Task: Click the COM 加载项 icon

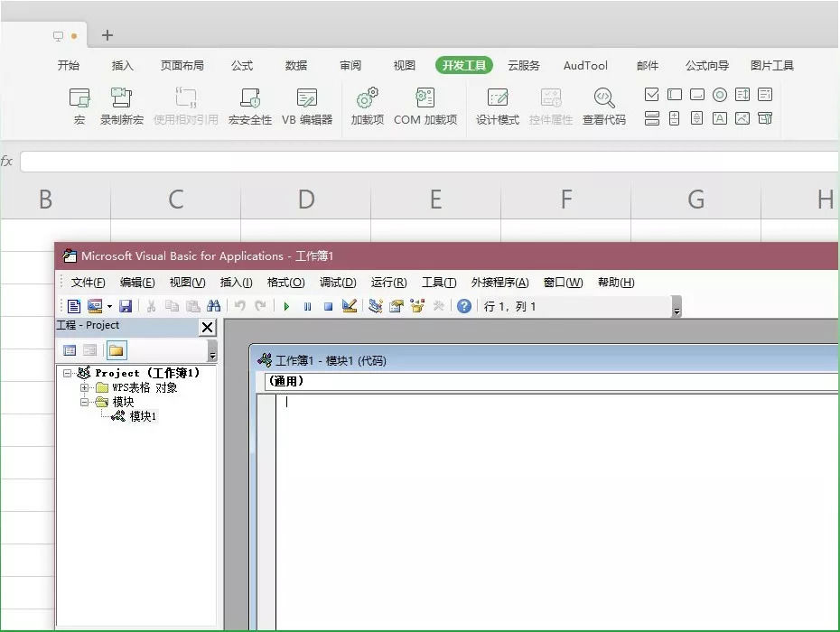Action: tap(425, 99)
